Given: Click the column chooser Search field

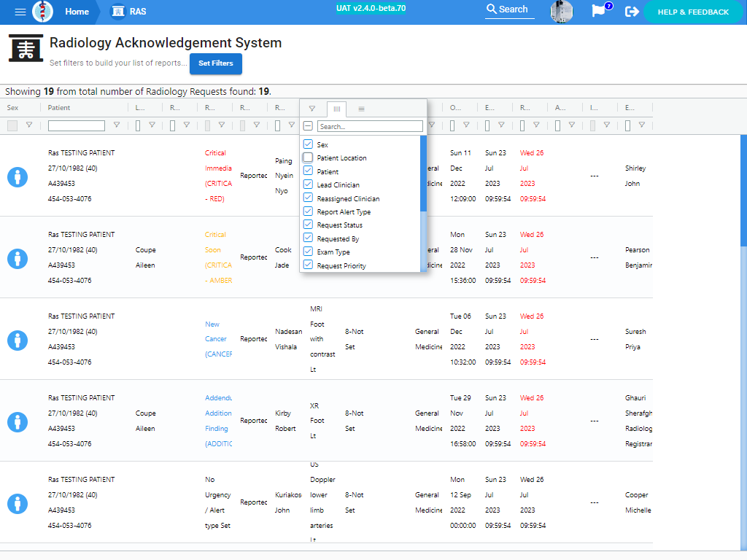Looking at the screenshot, I should (370, 126).
